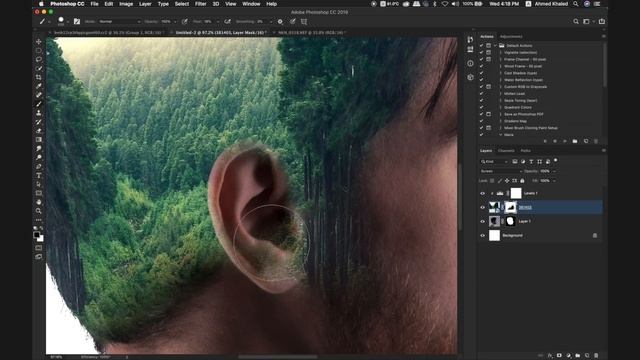This screenshot has height=360, width=640.
Task: Open Smoothing value dropdown
Action: [x=270, y=21]
